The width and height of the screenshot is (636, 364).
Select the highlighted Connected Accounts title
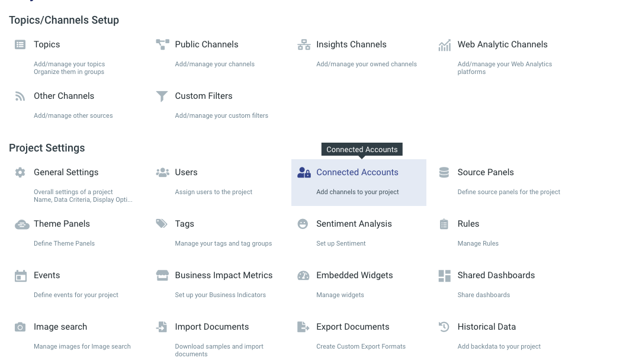[357, 172]
